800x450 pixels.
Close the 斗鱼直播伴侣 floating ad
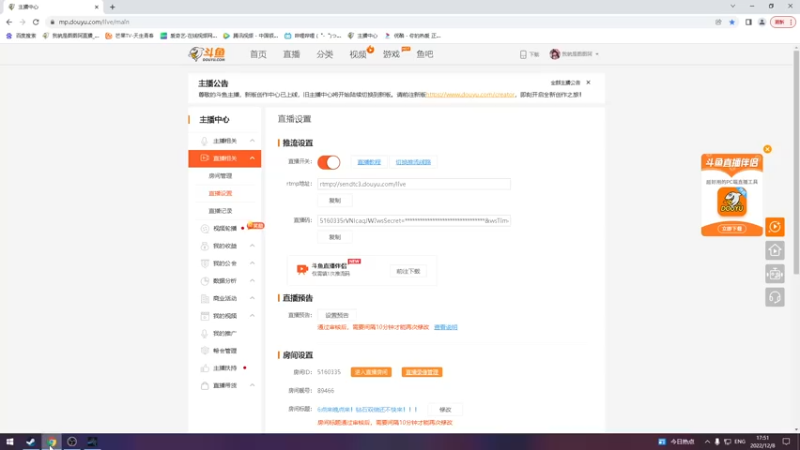[767, 149]
